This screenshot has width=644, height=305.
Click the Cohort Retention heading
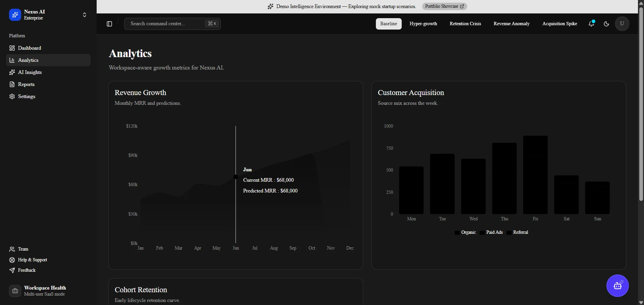[141, 290]
